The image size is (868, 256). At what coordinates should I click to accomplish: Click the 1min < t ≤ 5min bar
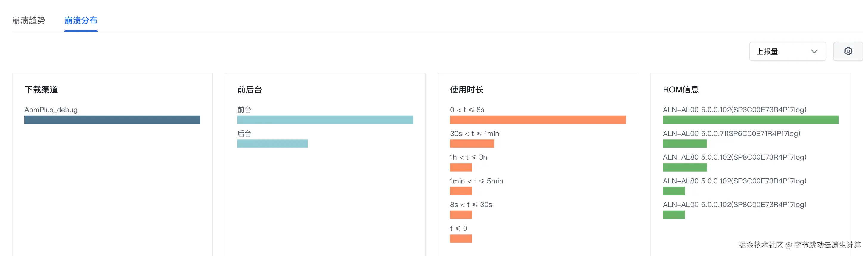(461, 191)
